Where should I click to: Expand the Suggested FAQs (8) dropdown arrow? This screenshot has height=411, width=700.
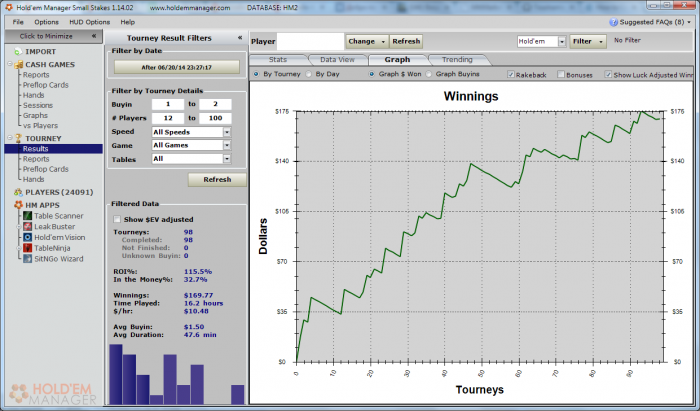[x=689, y=22]
